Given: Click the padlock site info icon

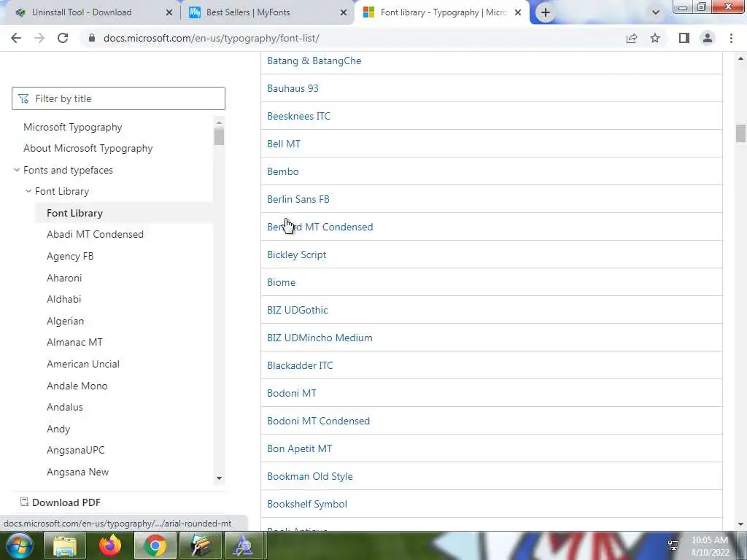Looking at the screenshot, I should point(92,38).
